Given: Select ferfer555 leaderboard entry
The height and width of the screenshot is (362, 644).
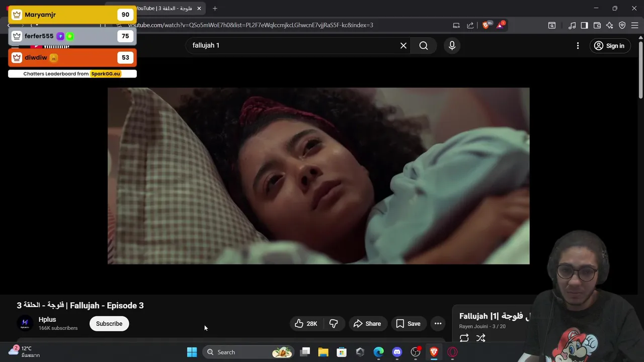Looking at the screenshot, I should (x=72, y=36).
